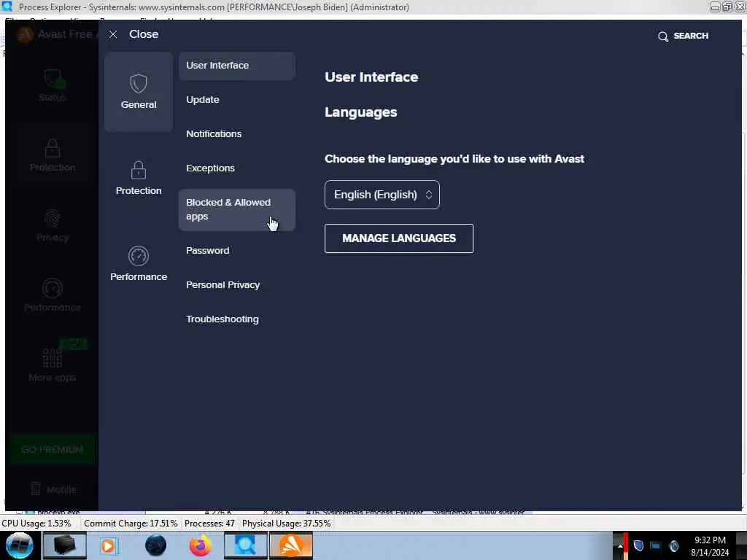Switch to Avast taskbar button
This screenshot has height=560, width=747.
(291, 545)
